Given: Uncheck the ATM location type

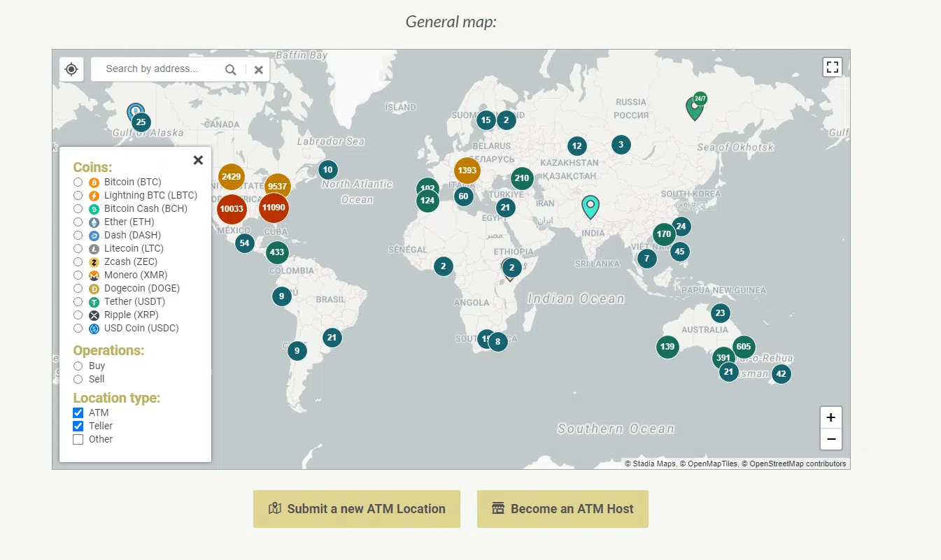Looking at the screenshot, I should tap(78, 413).
